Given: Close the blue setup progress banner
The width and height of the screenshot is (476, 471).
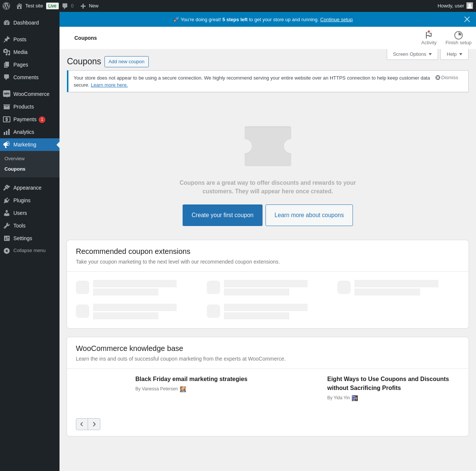Looking at the screenshot, I should tap(467, 19).
